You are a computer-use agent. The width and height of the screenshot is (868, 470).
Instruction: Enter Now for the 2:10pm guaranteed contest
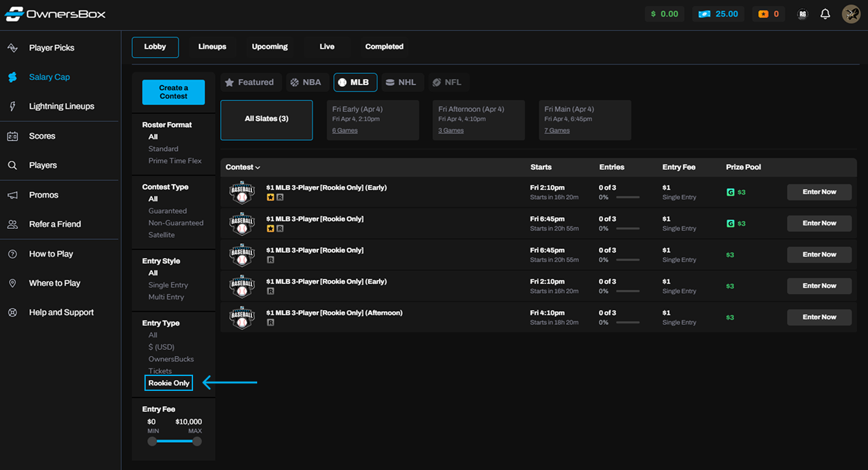[819, 192]
